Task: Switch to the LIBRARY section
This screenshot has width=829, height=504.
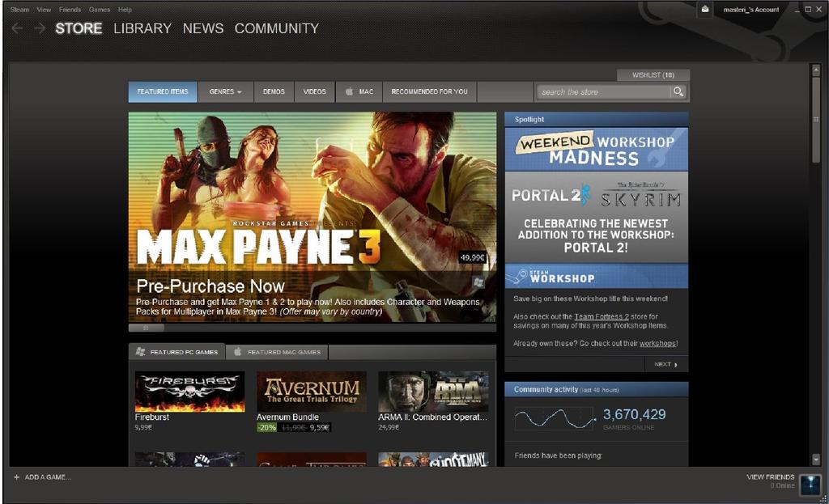Action: [142, 28]
